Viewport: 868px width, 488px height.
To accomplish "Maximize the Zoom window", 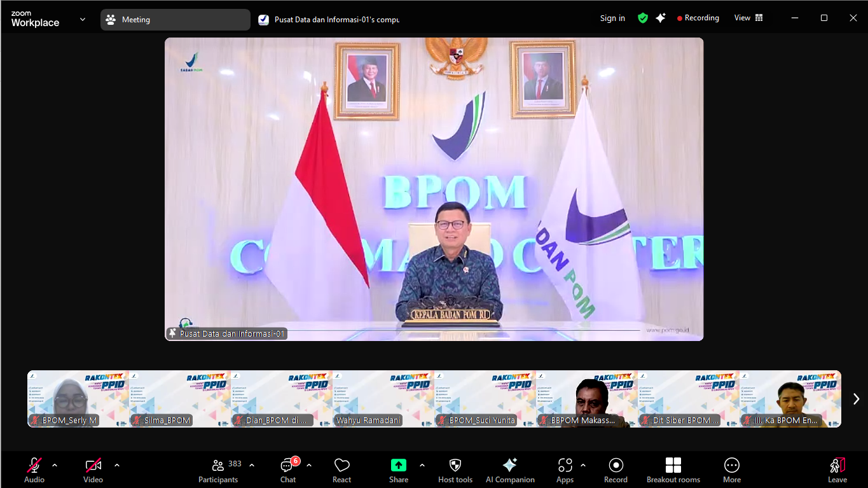I will 824,18.
